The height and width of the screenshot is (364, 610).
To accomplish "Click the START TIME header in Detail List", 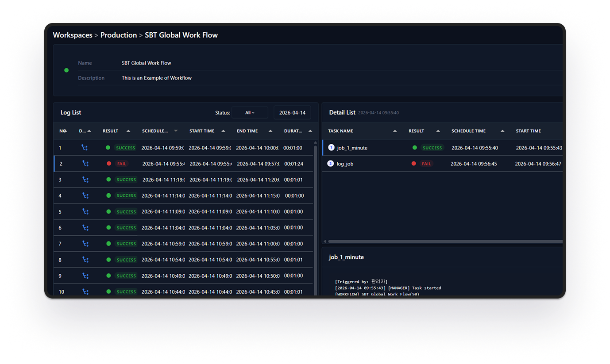I will coord(529,131).
